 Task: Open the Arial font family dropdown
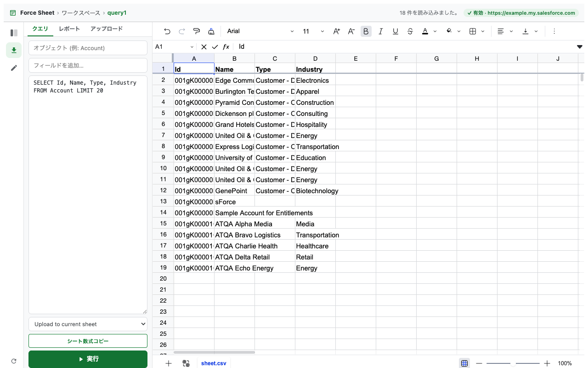[x=260, y=31]
